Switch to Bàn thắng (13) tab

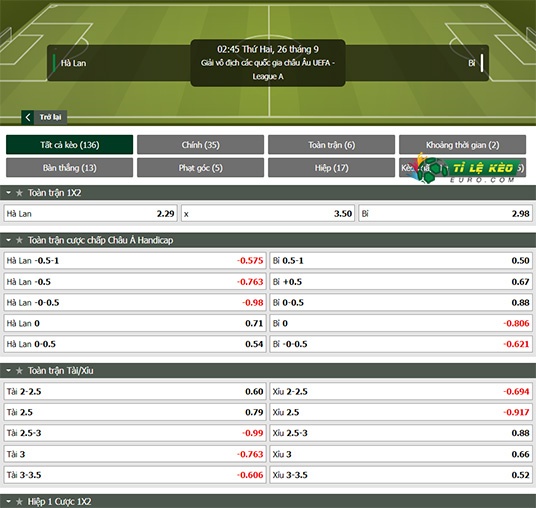point(69,168)
